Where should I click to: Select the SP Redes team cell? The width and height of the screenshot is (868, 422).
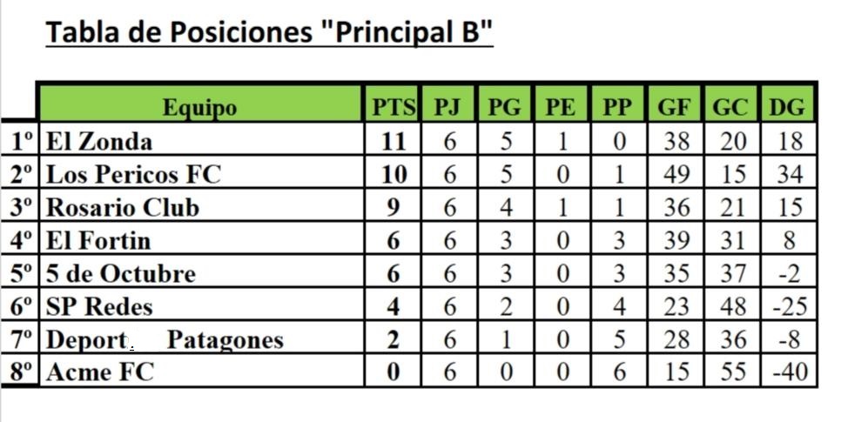pyautogui.click(x=98, y=306)
